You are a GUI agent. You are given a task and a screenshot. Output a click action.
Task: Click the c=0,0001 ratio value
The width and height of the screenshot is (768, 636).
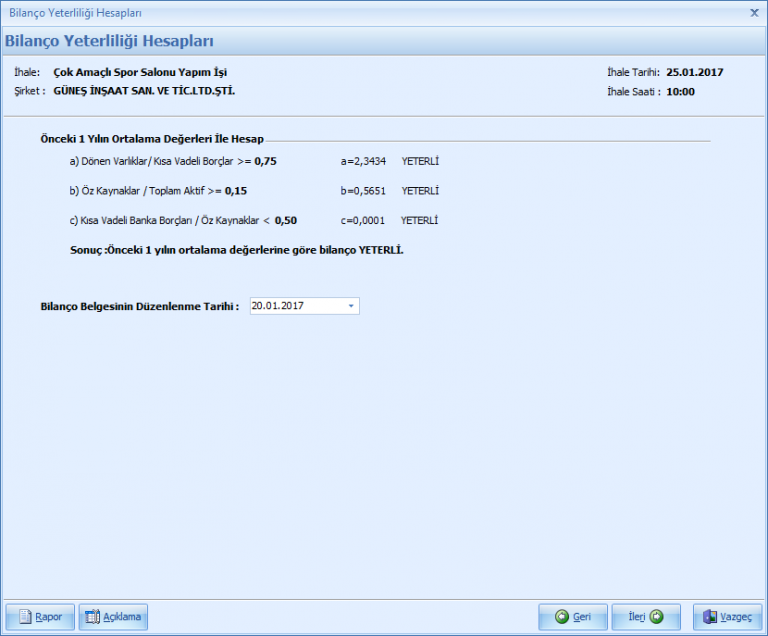(x=364, y=220)
